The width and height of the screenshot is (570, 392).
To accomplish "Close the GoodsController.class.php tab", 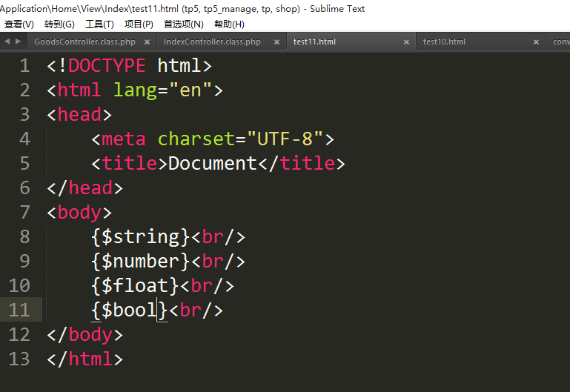I will 147,42.
